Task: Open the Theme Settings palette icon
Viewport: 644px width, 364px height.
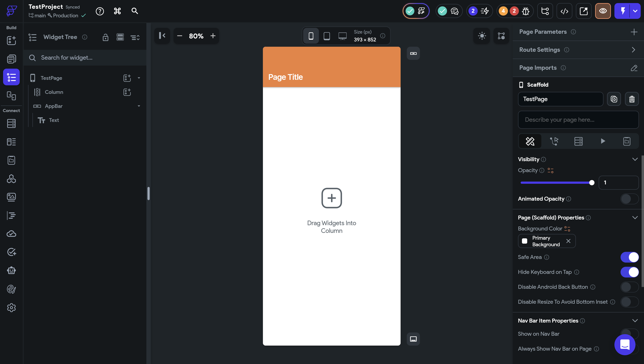Action: pos(11,289)
